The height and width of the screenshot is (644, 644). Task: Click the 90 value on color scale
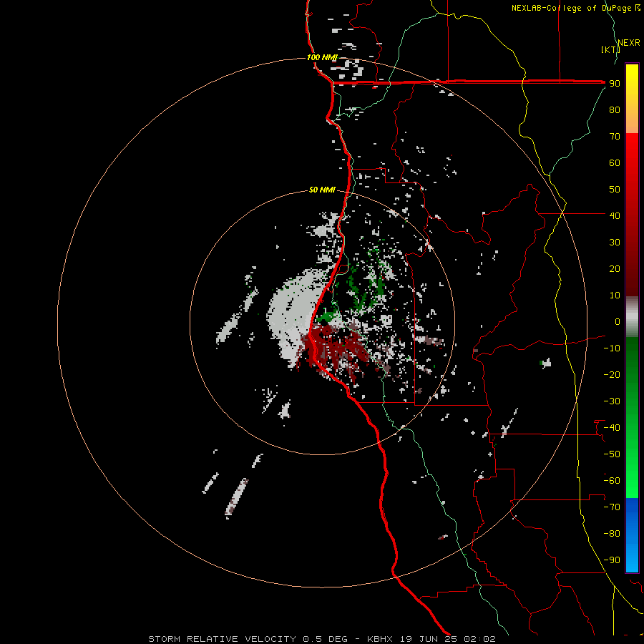615,84
